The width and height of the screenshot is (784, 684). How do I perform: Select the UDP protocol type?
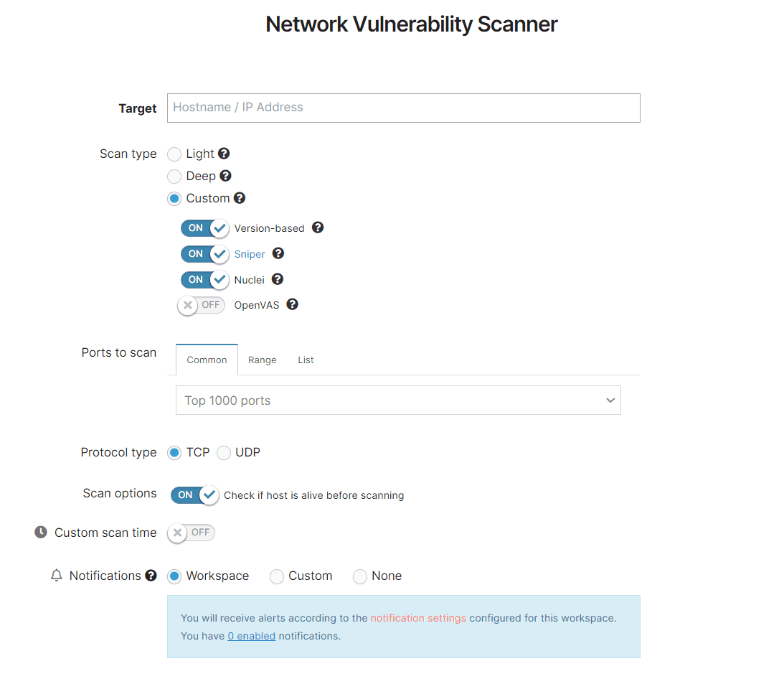[x=223, y=452]
